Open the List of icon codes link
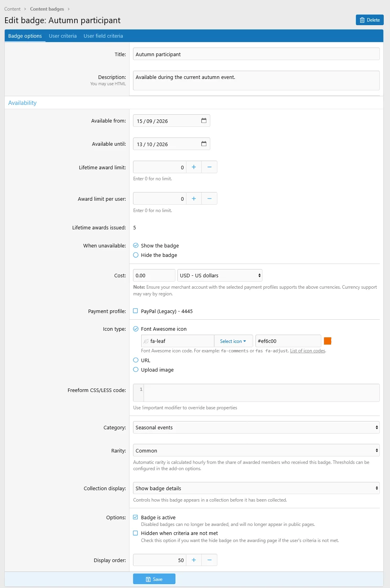 [308, 351]
